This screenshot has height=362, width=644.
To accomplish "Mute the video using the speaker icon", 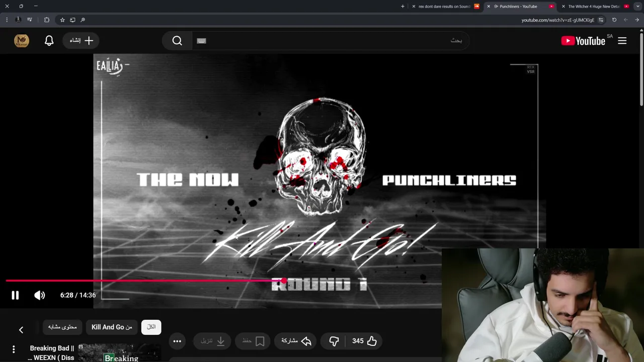I will click(39, 295).
